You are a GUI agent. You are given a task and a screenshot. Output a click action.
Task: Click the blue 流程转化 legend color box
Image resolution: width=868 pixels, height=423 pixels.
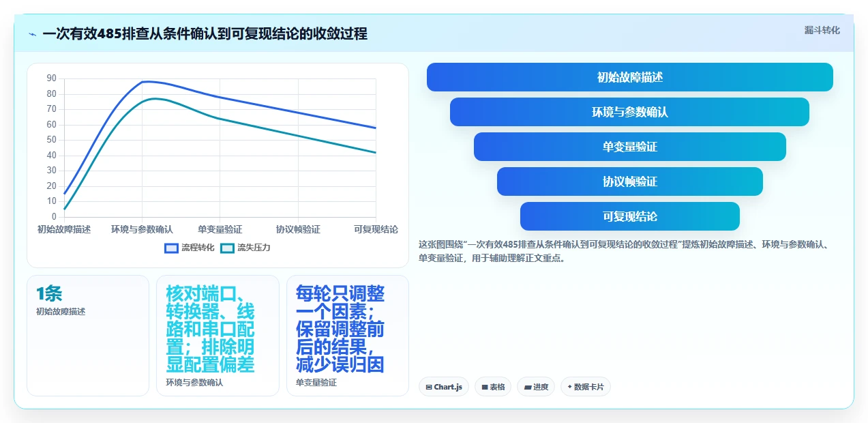[172, 248]
